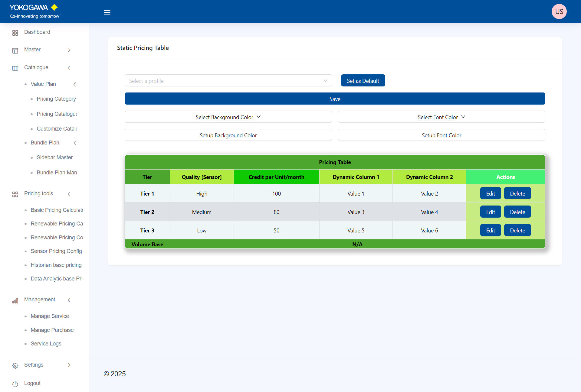This screenshot has width=581, height=392.
Task: Collapse the Value Plan submenu chevron
Action: pyautogui.click(x=75, y=84)
